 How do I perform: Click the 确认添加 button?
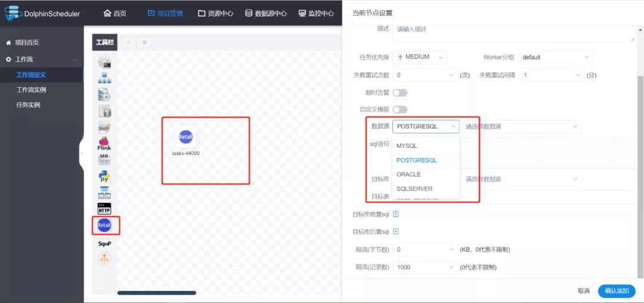(617, 291)
